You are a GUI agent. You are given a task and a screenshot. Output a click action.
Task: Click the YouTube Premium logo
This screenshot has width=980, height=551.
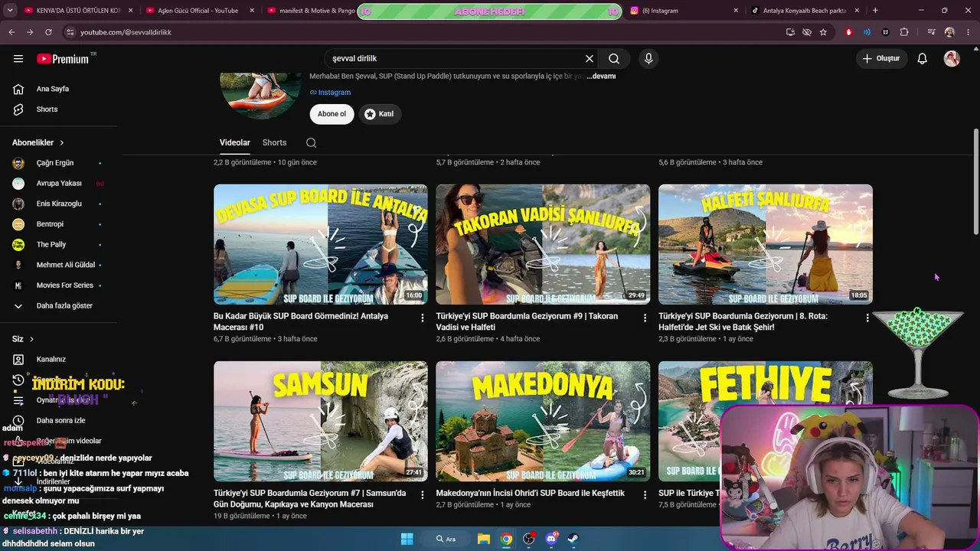pyautogui.click(x=63, y=59)
